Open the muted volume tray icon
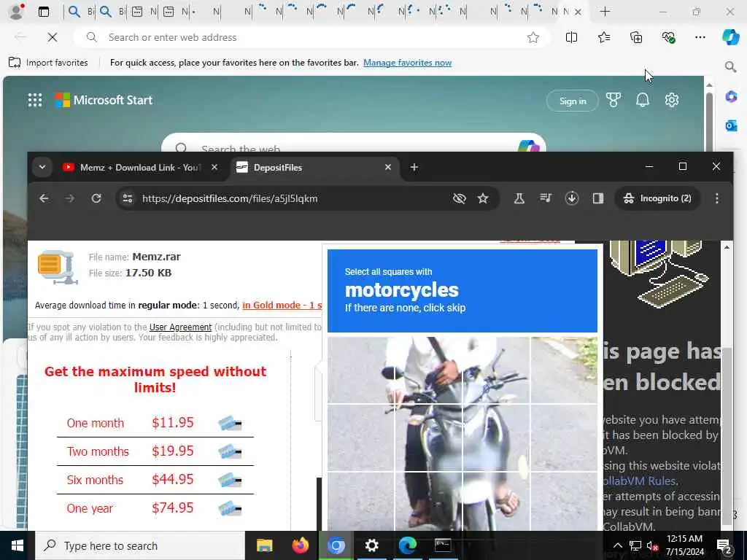Viewport: 747px width, 560px height. [x=653, y=545]
